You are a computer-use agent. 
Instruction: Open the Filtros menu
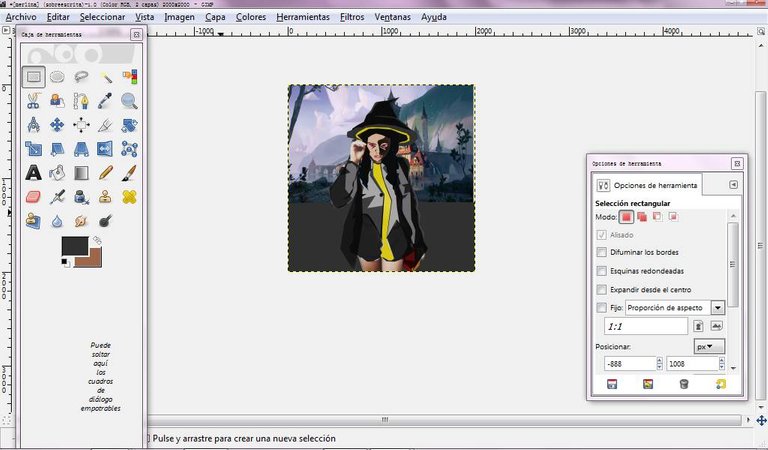(x=352, y=17)
